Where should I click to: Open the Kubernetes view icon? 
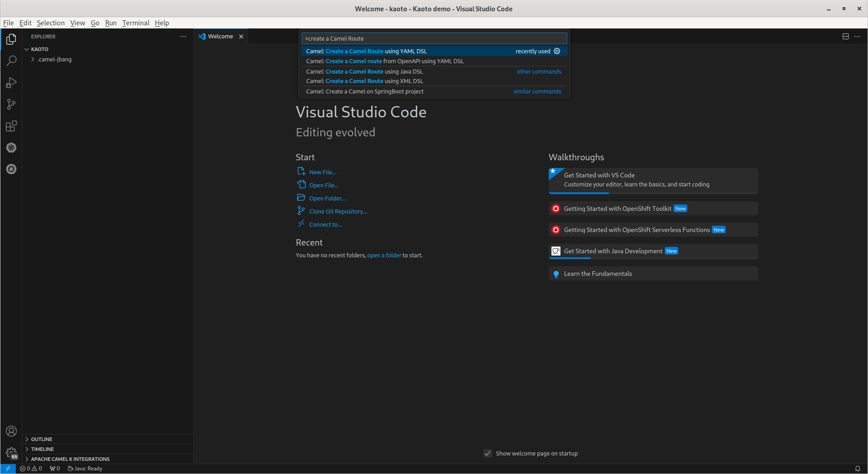pos(11,148)
